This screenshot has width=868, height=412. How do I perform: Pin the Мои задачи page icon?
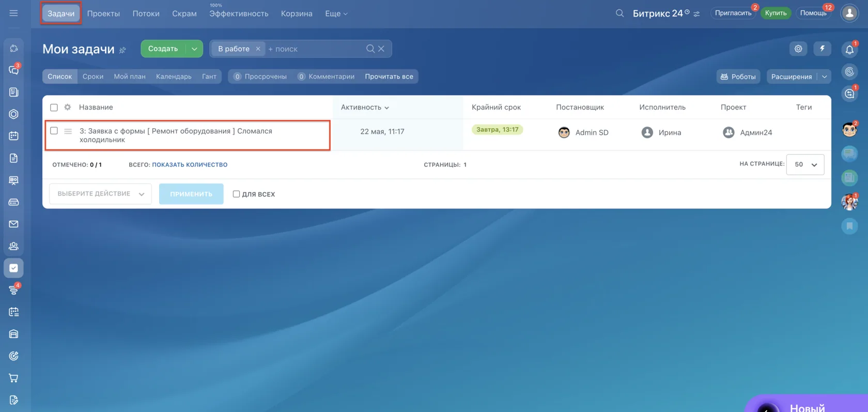coord(122,50)
